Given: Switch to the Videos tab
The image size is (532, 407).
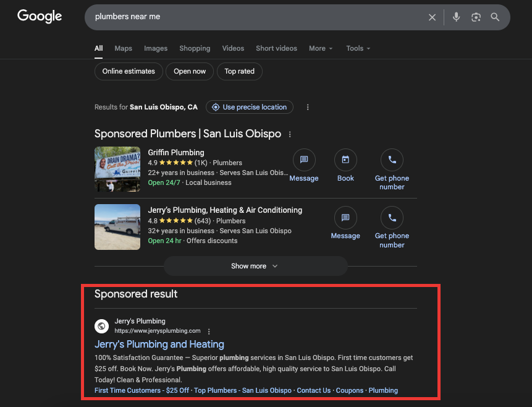Looking at the screenshot, I should pos(233,48).
